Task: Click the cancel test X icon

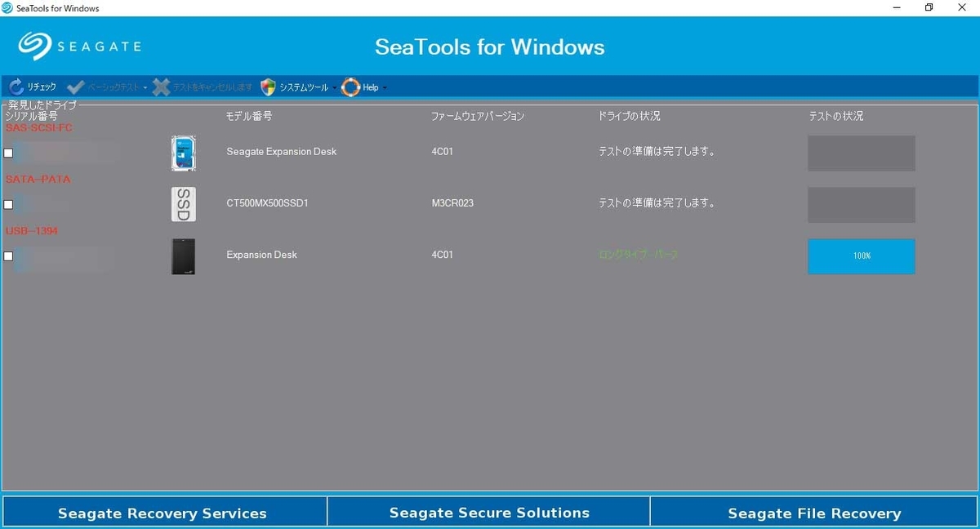Action: pos(161,87)
